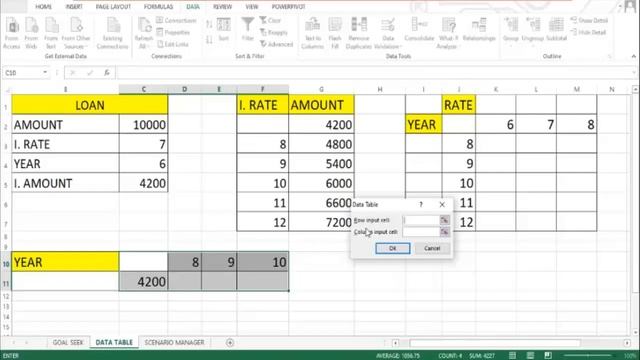The height and width of the screenshot is (360, 640).
Task: Add a new sheet with plus icon
Action: tap(230, 342)
